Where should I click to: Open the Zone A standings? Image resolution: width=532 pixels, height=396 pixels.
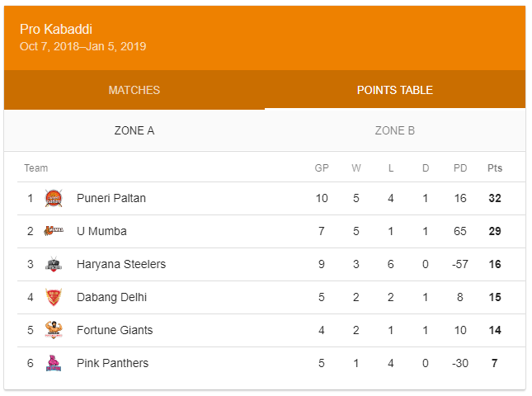click(x=134, y=130)
